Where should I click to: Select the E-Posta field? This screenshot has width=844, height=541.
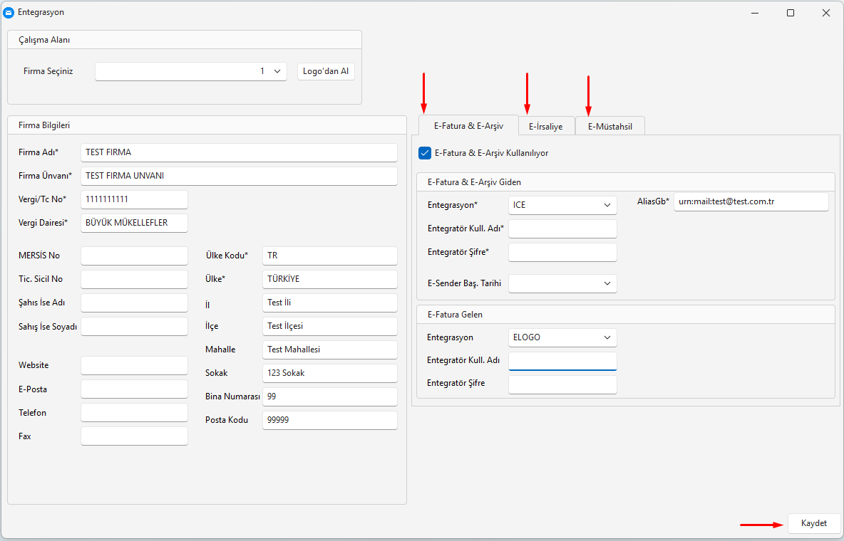134,389
